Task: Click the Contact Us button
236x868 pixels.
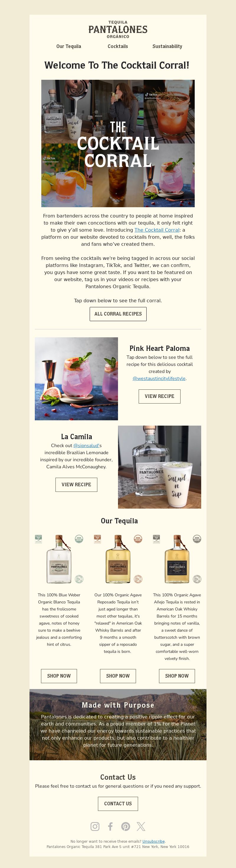Action: point(118,804)
